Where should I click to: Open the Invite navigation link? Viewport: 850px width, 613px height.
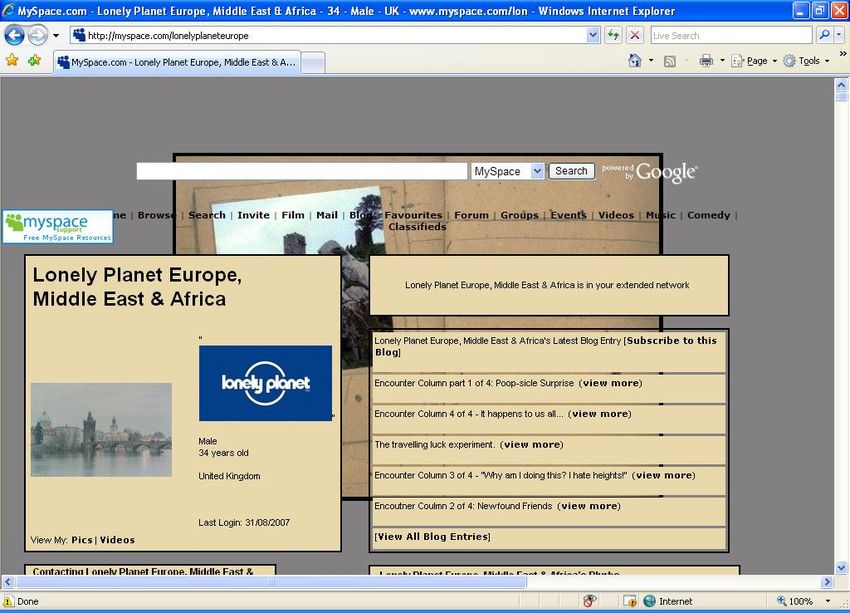pos(253,215)
